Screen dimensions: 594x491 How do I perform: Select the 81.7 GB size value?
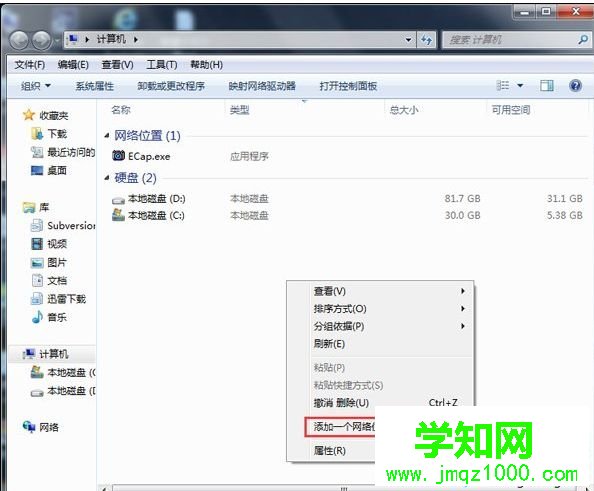462,198
